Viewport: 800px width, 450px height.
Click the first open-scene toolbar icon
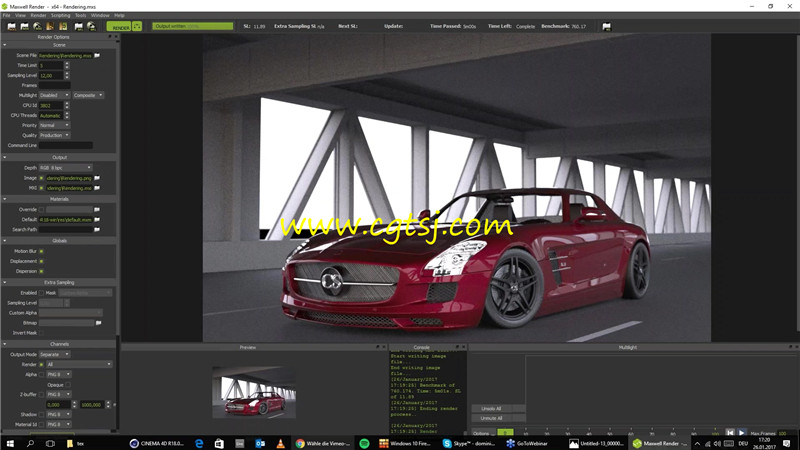pos(11,27)
